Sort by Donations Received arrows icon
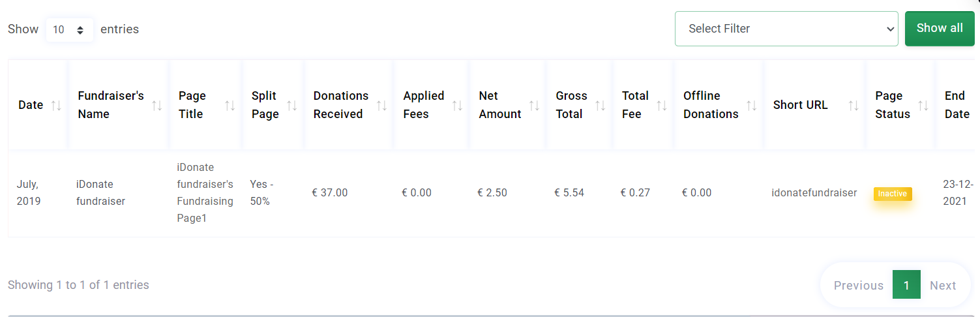Viewport: 980px width, 317px height. 382,105
